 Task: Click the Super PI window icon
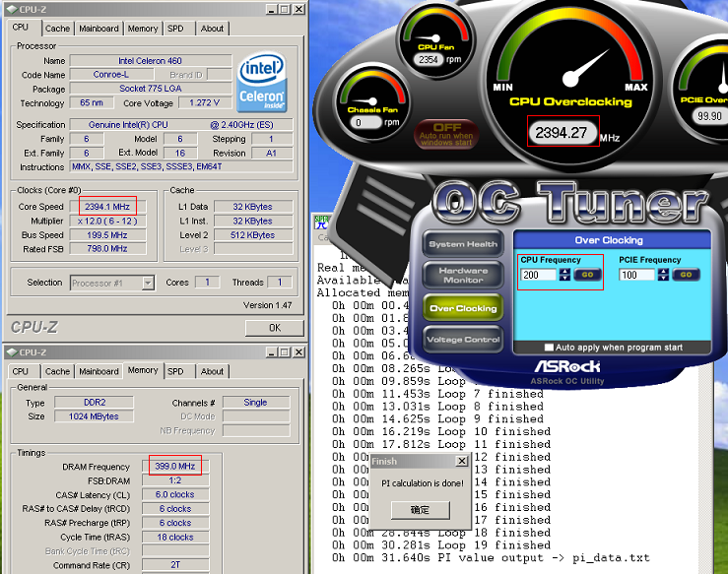tap(320, 223)
